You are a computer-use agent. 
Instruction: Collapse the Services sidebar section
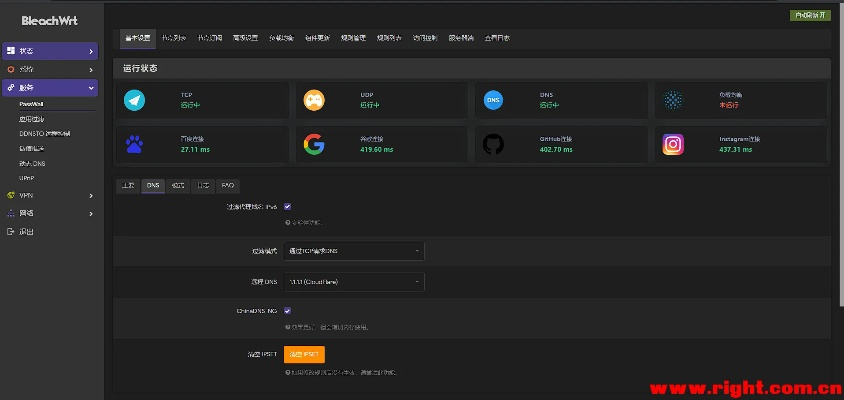pos(50,88)
